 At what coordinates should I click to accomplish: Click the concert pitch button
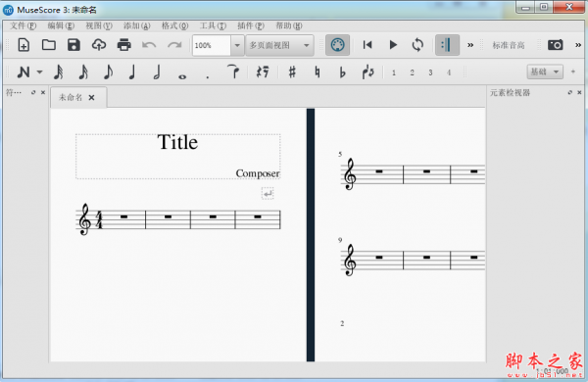508,45
